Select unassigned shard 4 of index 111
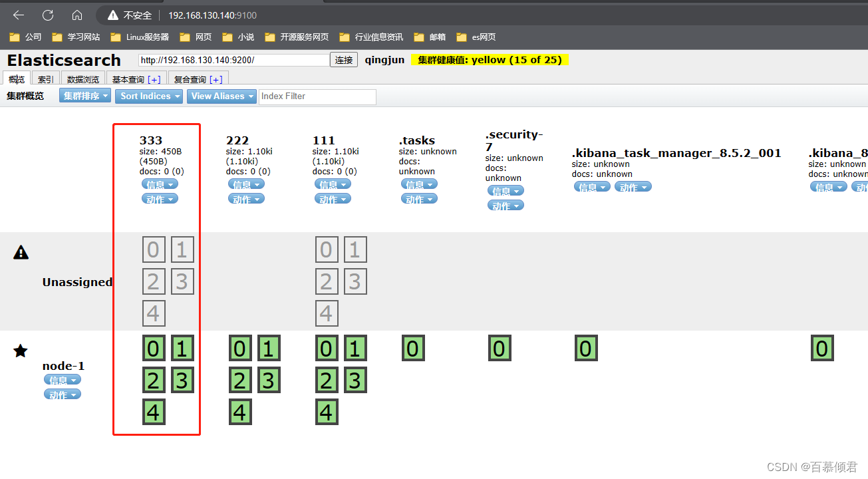Screen dimensions: 868x479 point(326,313)
